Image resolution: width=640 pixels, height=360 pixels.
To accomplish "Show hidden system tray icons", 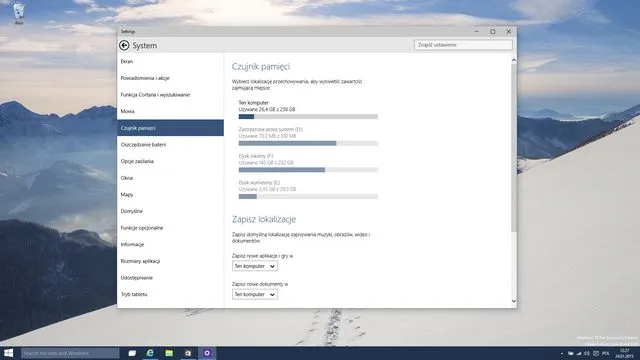I will [x=562, y=353].
